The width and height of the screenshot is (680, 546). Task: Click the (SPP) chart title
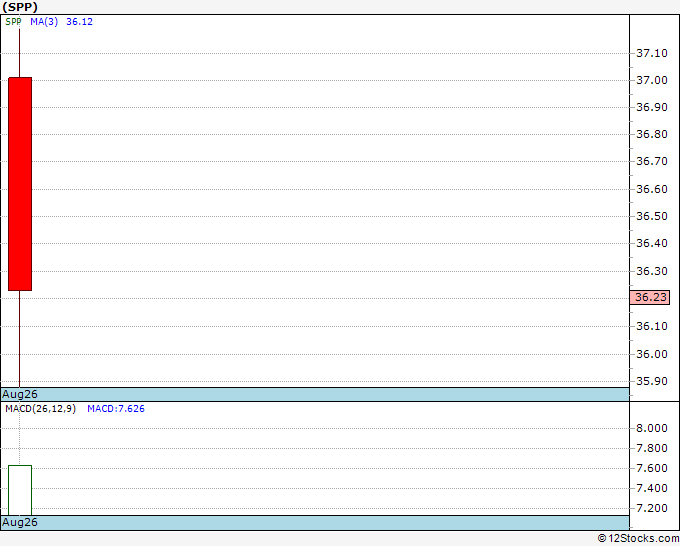click(20, 7)
